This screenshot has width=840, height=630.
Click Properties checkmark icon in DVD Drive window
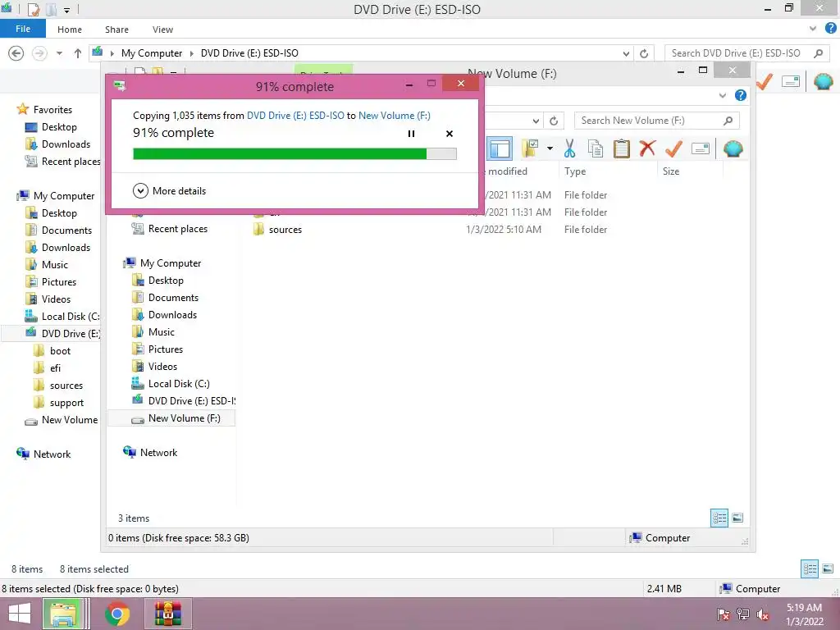[x=765, y=81]
